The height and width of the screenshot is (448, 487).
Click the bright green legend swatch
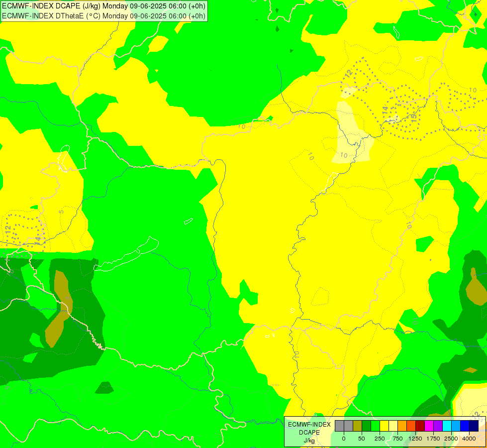(x=376, y=426)
